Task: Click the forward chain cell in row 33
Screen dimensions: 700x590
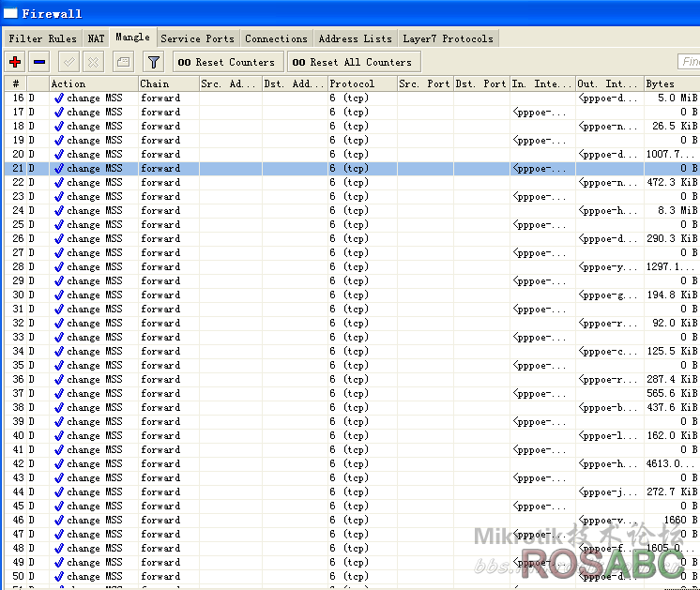Action: (169, 338)
